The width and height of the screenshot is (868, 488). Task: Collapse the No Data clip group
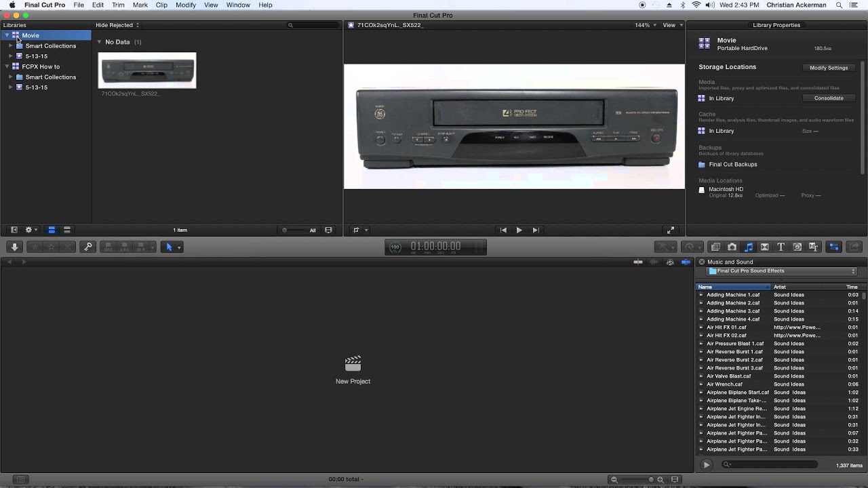[100, 42]
